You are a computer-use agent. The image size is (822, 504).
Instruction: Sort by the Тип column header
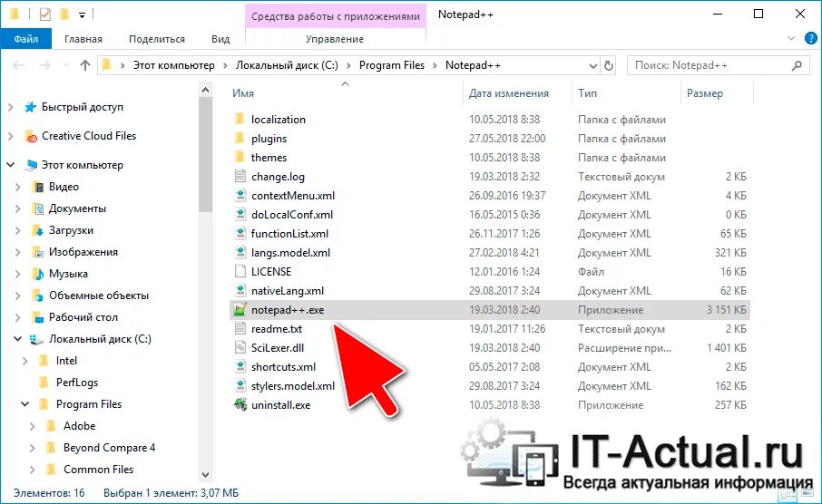[587, 93]
